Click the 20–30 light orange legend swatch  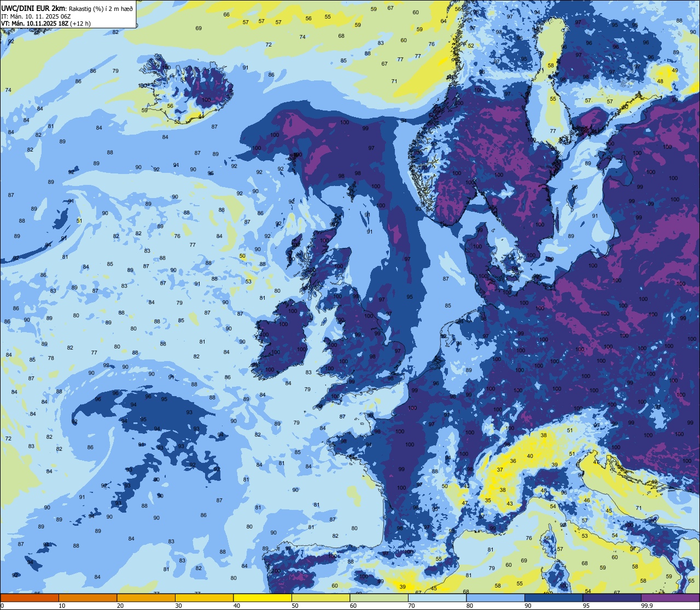pos(146,597)
